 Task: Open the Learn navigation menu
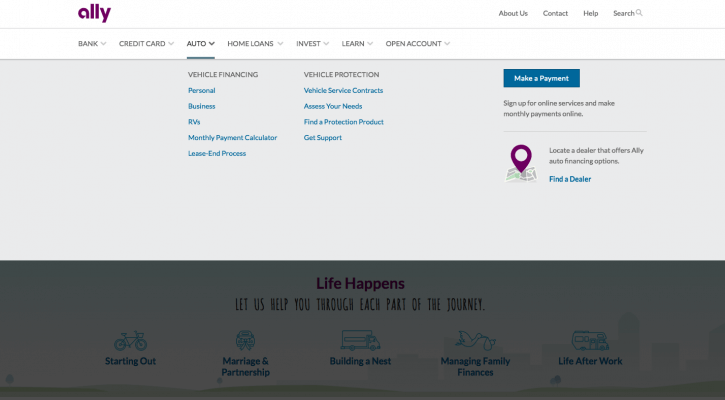click(357, 44)
